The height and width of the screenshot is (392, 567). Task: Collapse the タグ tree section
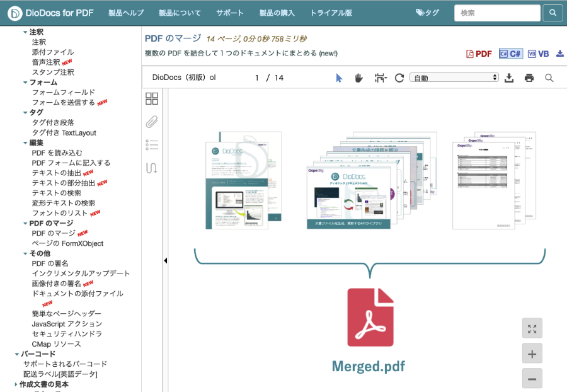click(x=25, y=112)
